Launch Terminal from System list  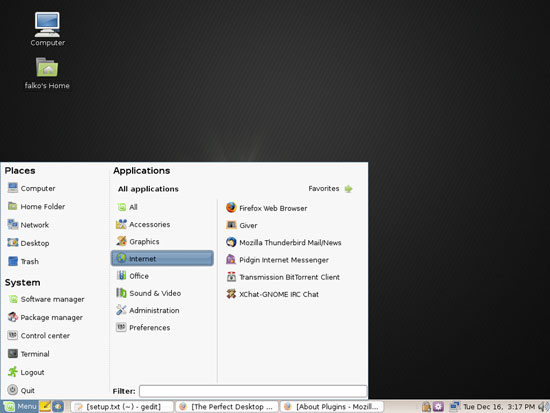(28, 354)
